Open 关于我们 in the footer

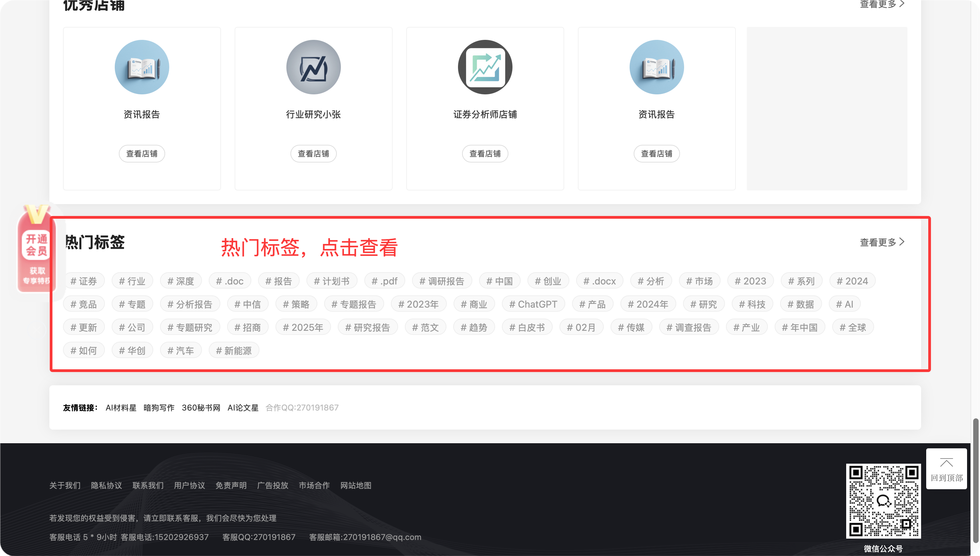[x=65, y=485]
